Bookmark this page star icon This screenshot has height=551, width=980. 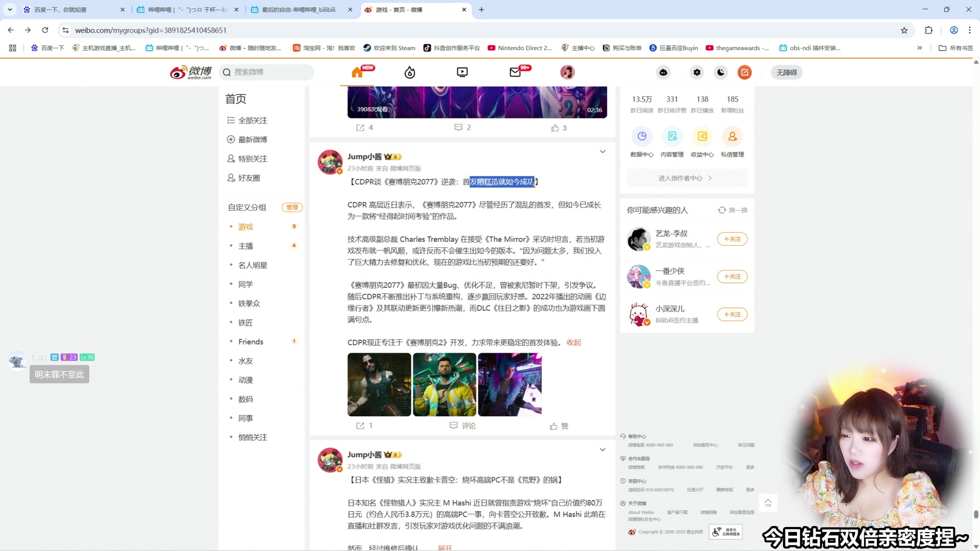[x=904, y=30]
